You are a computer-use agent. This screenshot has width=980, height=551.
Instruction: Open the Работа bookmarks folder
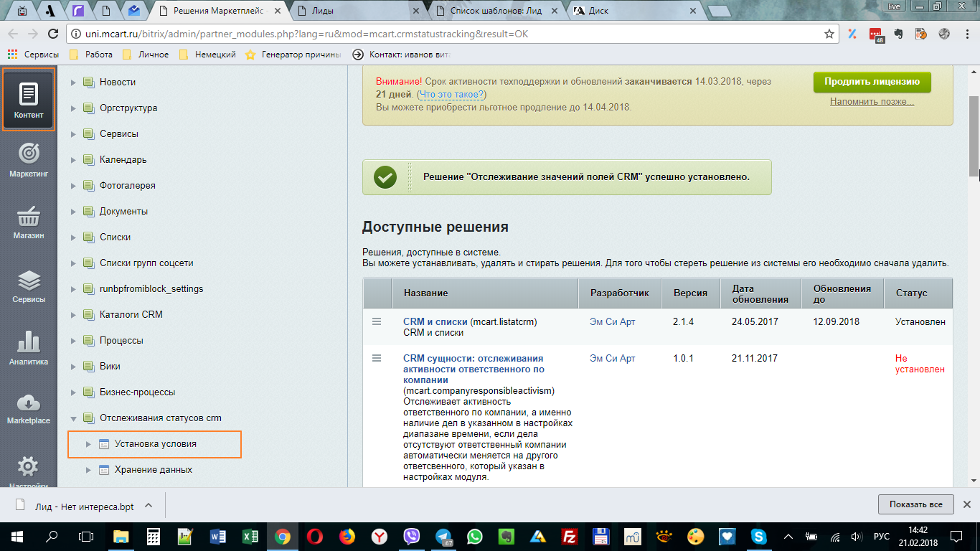(91, 55)
